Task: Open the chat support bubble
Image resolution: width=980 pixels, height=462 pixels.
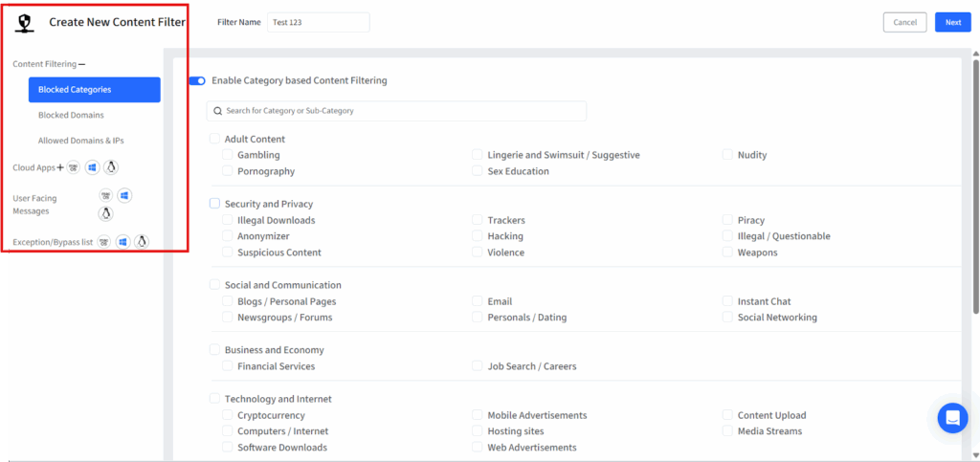Action: click(952, 418)
